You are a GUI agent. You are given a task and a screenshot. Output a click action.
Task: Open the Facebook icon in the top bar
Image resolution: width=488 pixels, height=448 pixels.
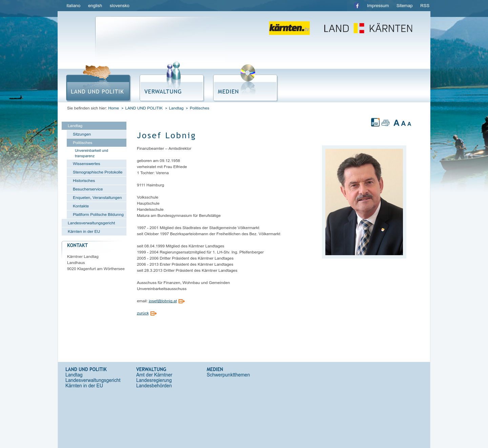(x=357, y=6)
